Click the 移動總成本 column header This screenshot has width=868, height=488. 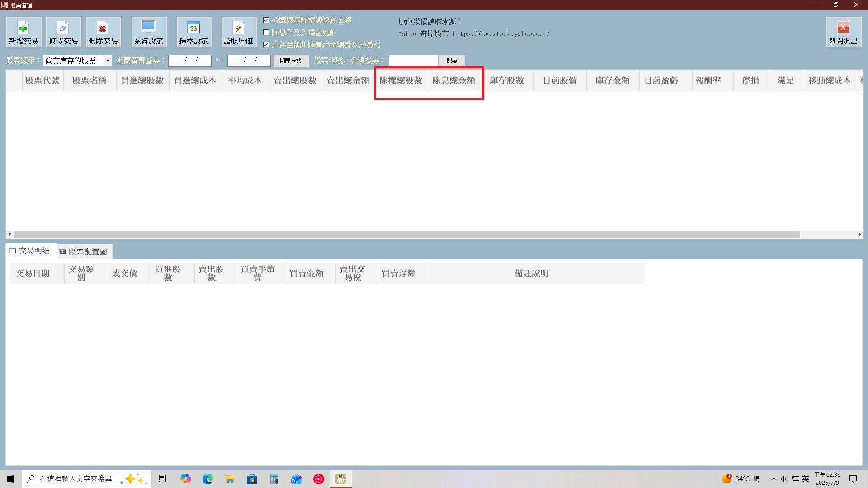pyautogui.click(x=830, y=80)
